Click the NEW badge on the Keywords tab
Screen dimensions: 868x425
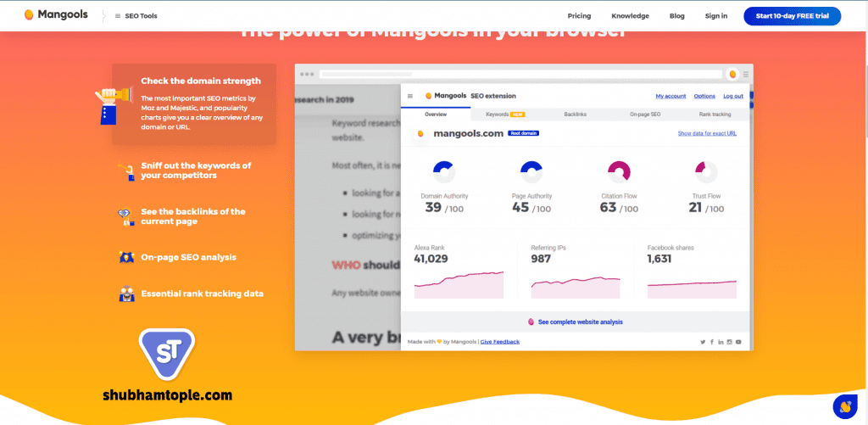coord(518,115)
